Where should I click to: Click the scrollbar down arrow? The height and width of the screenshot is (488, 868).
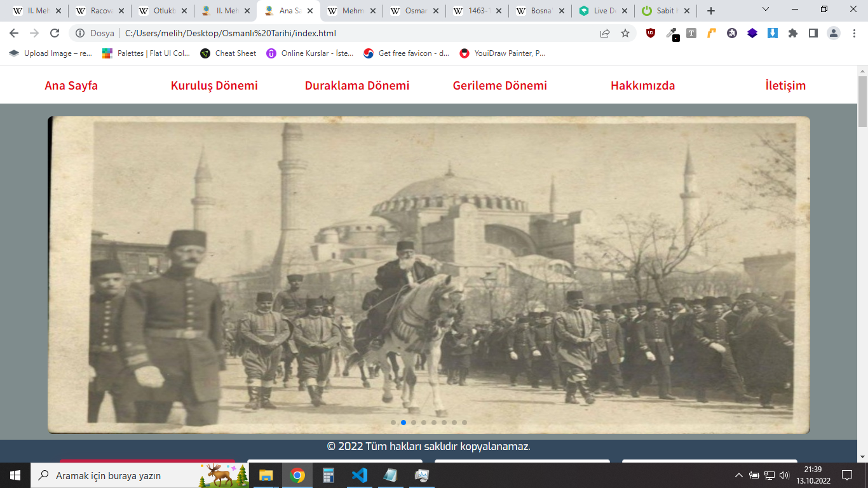pos(862,457)
